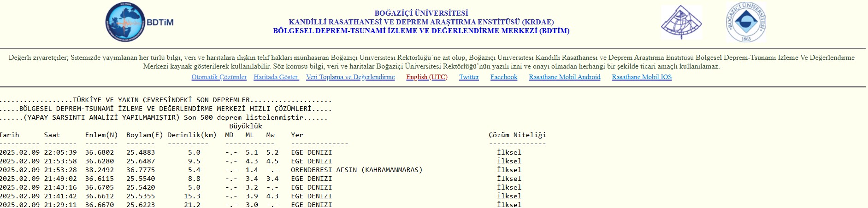Open the Haritada Göster link
This screenshot has height=208, width=868.
pos(276,77)
